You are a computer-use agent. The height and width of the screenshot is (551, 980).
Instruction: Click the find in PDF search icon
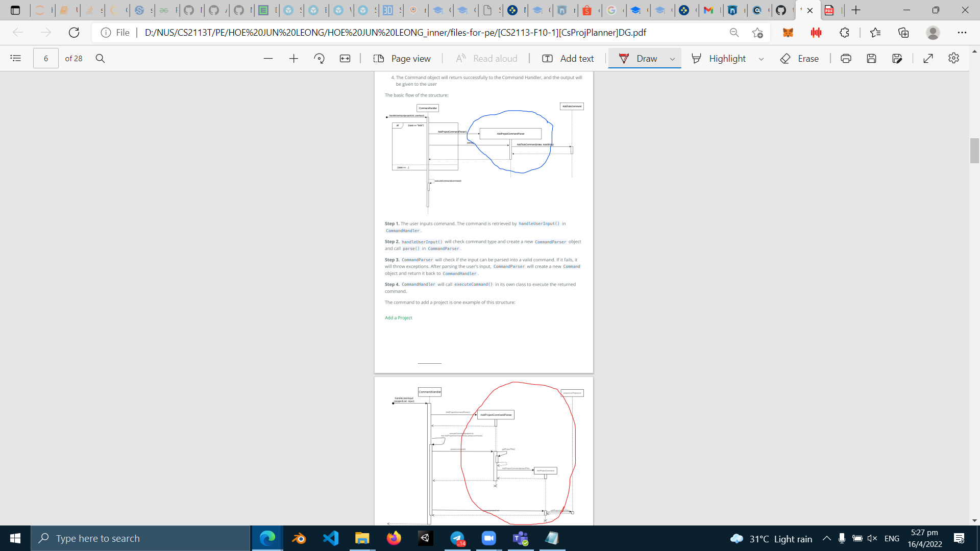tap(101, 58)
